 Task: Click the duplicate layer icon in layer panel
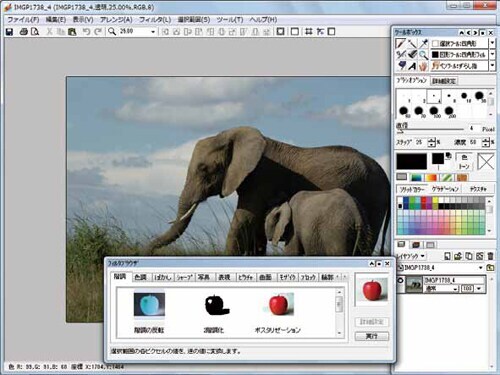pyautogui.click(x=469, y=256)
